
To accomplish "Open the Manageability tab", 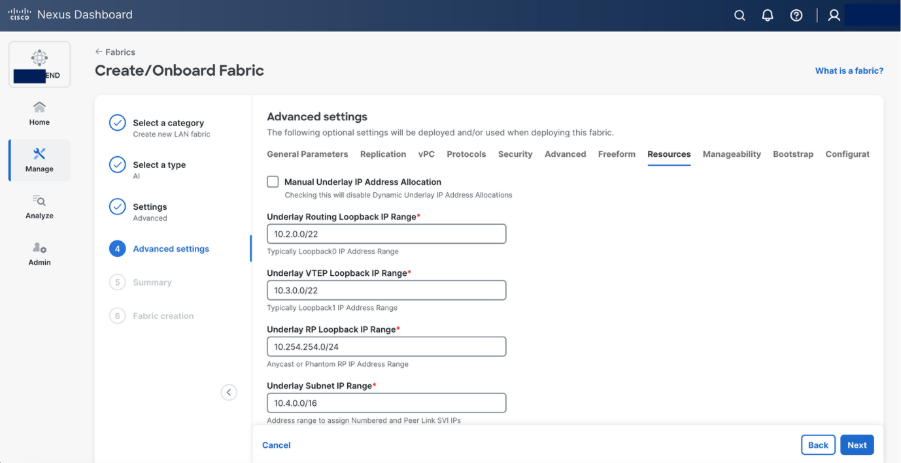I will [731, 154].
